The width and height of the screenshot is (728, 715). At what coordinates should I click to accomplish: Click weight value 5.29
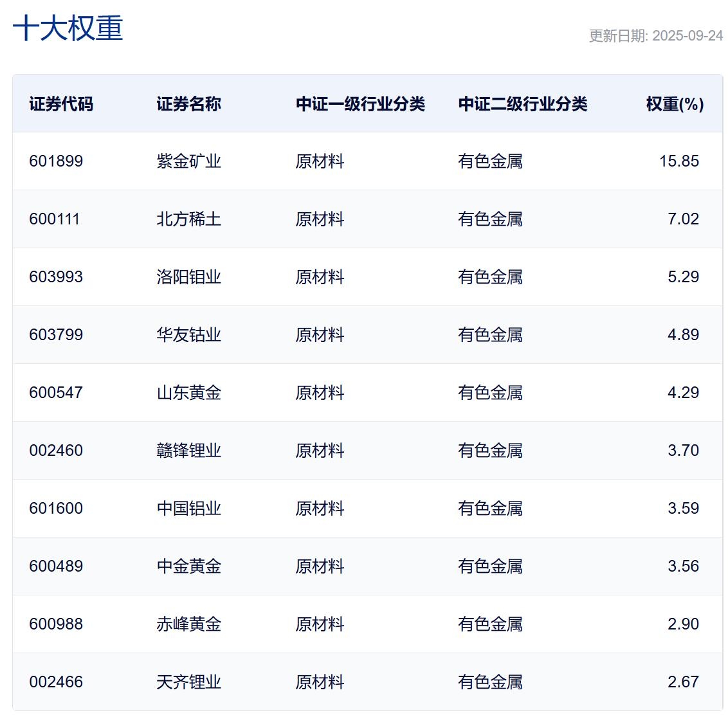[x=683, y=276]
